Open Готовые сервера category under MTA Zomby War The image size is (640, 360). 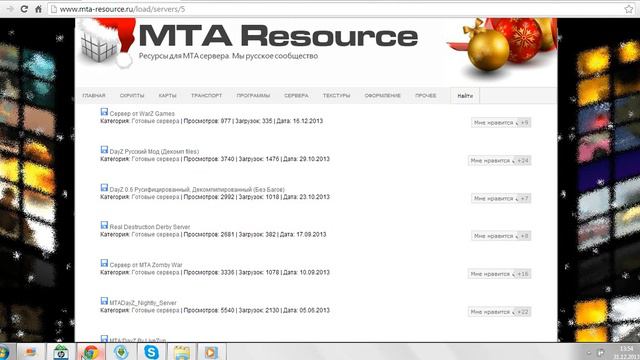(156, 273)
